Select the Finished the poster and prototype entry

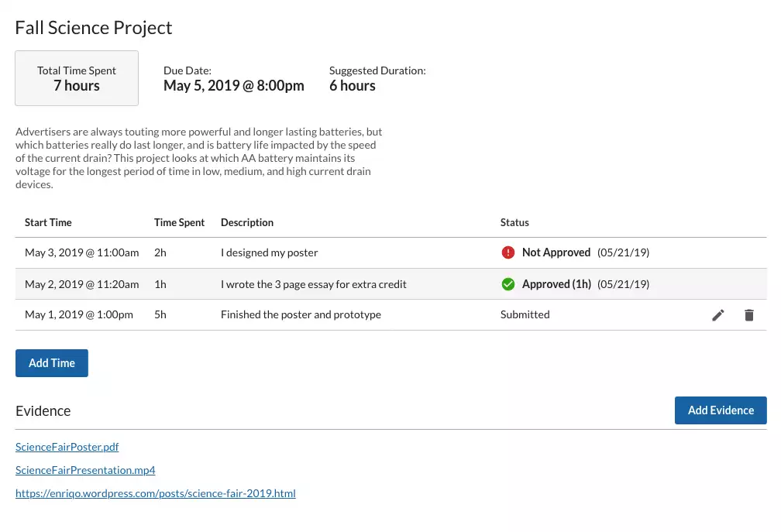click(x=301, y=314)
